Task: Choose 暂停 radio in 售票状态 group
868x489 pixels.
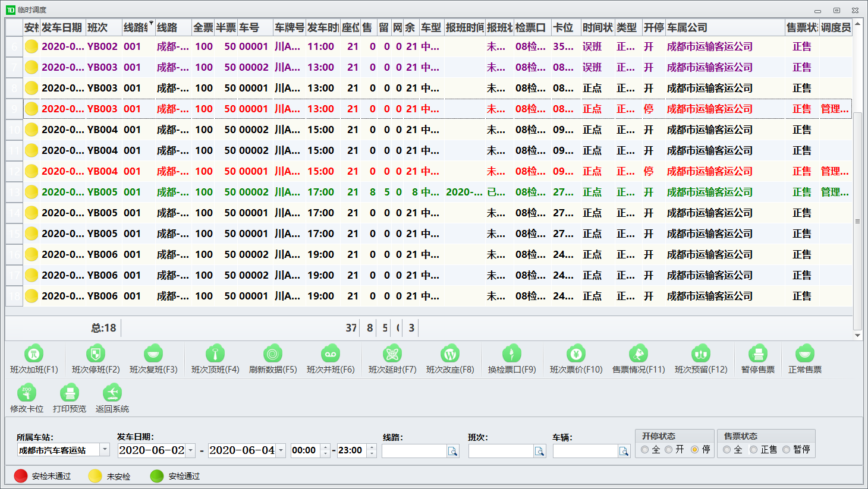Action: tap(787, 450)
